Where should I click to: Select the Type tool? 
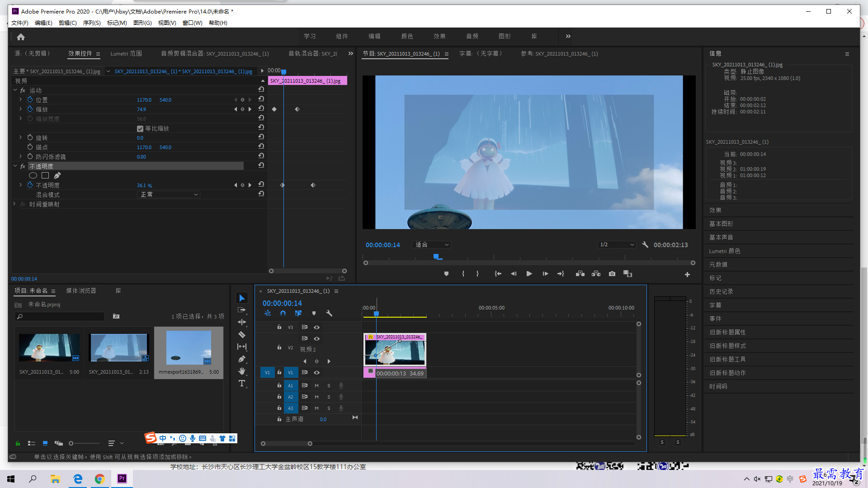[242, 383]
